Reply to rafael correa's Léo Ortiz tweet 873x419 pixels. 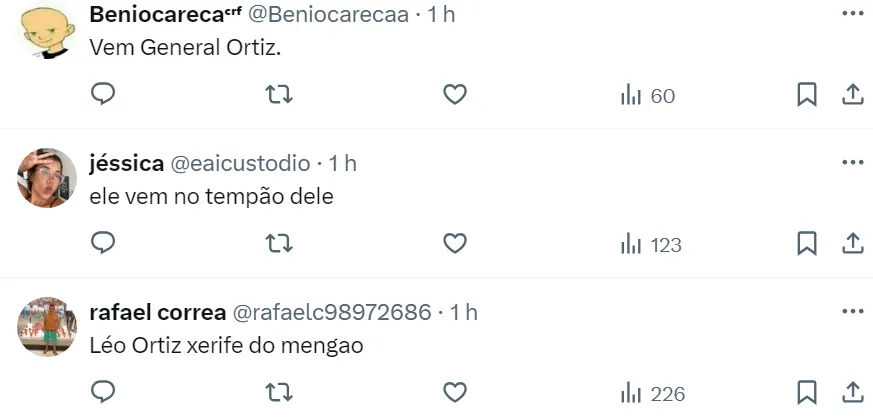click(x=103, y=392)
